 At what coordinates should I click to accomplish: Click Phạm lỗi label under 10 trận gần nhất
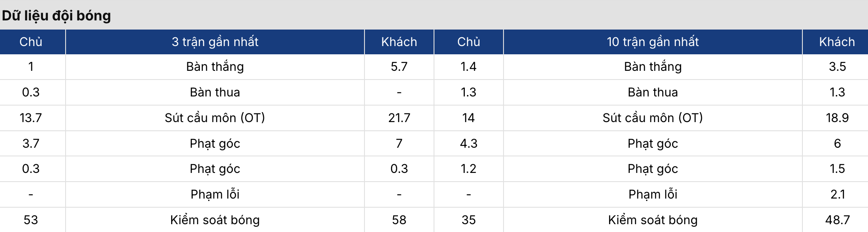(x=653, y=194)
